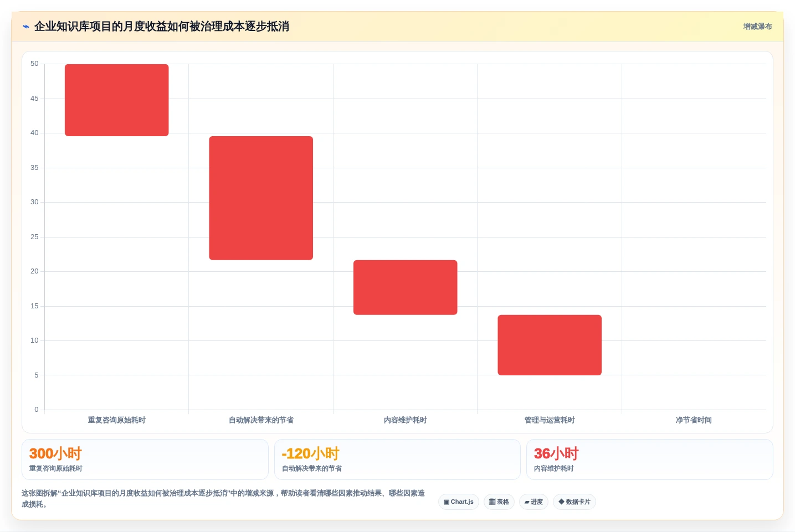Screen dimensions: 795x532
Task: Click the chart title 企业知识库项目的月度收益
Action: pyautogui.click(x=162, y=27)
